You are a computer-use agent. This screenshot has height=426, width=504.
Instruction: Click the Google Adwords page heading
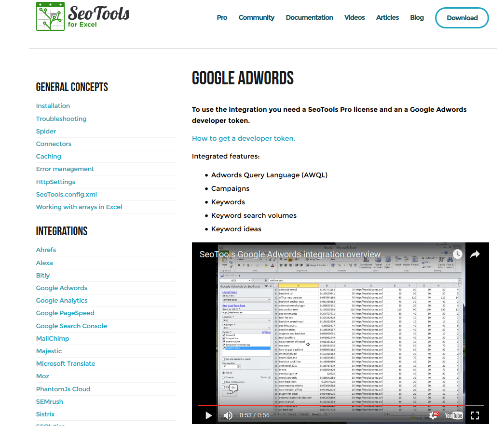coord(243,79)
